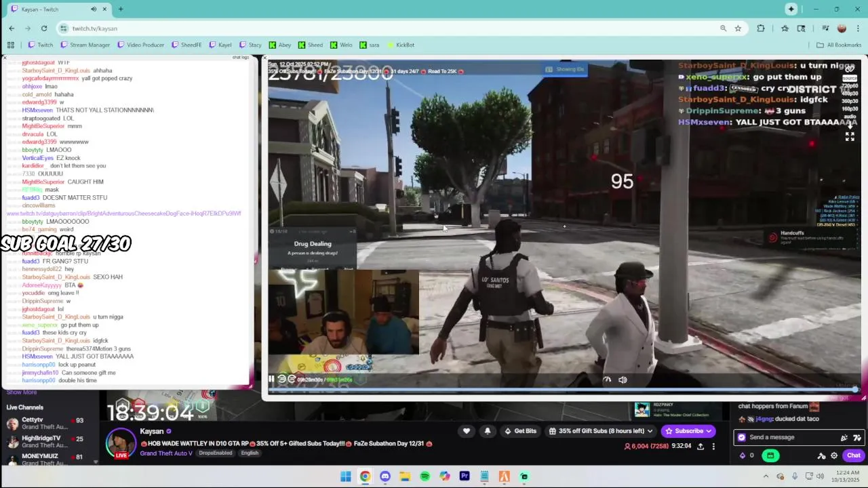Click the DropsEnabled tag

click(x=214, y=453)
